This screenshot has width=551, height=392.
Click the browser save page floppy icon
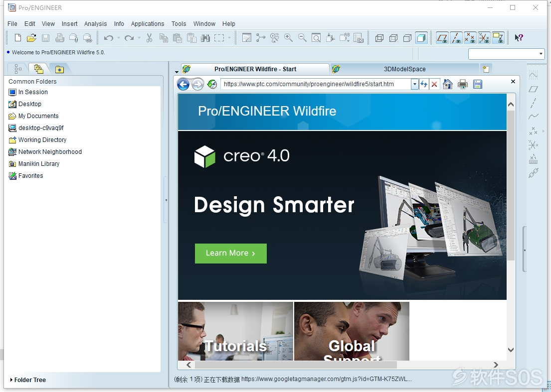pos(478,84)
